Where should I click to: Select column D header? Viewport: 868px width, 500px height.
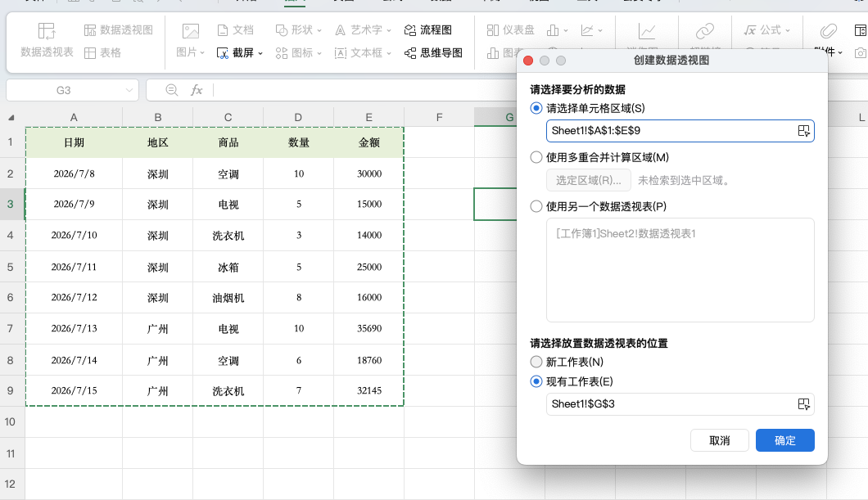pos(298,117)
